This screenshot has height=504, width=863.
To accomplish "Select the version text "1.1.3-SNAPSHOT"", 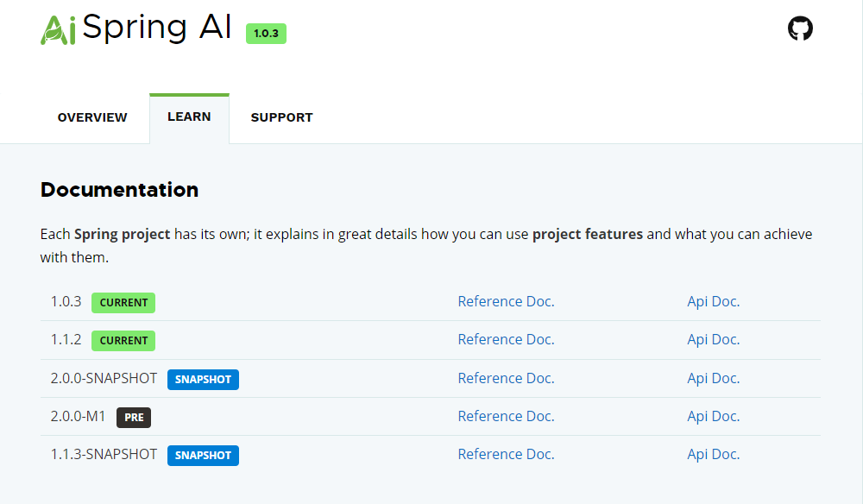I will [x=104, y=455].
